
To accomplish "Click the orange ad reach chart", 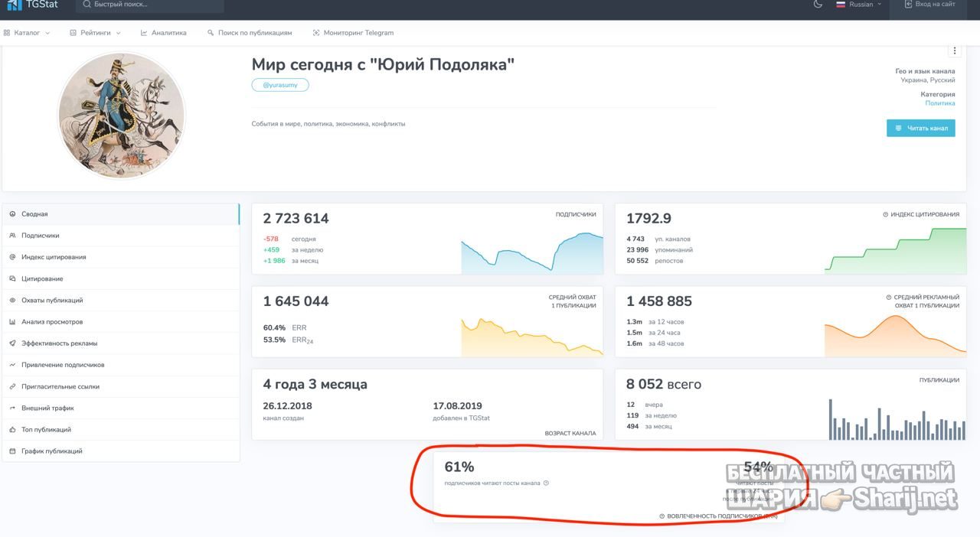I will tap(896, 335).
